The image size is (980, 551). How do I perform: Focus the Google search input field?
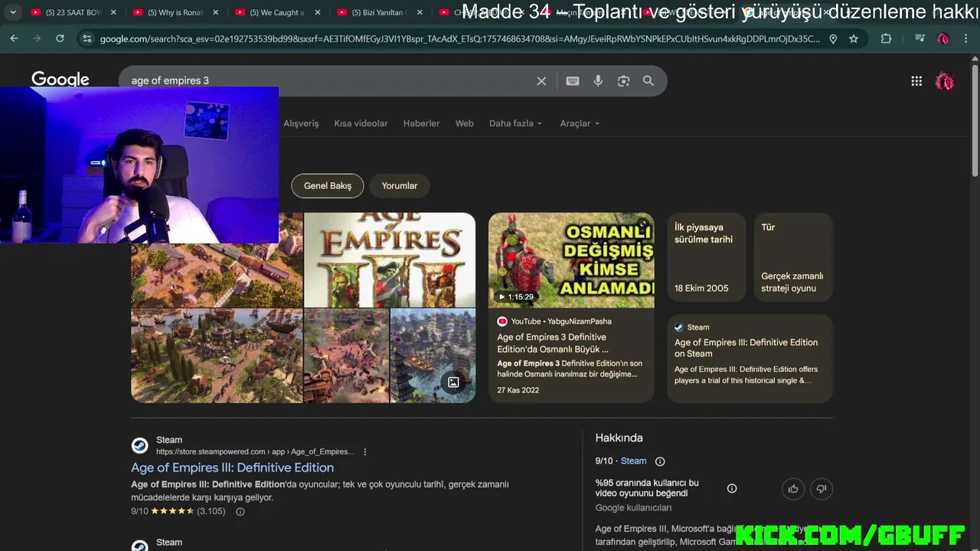coord(329,81)
